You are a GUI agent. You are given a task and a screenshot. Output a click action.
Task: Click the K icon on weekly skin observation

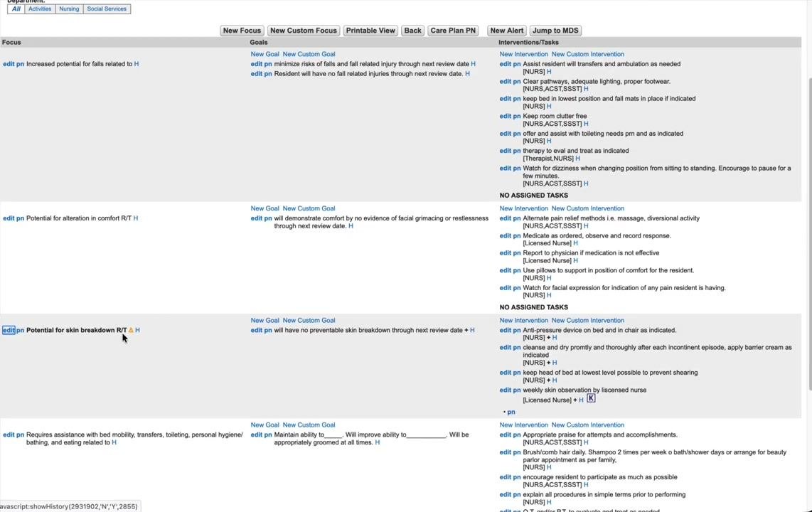(x=591, y=398)
